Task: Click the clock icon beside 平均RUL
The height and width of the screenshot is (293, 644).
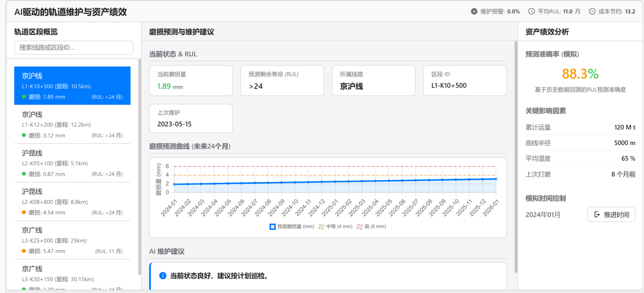Action: click(x=531, y=11)
